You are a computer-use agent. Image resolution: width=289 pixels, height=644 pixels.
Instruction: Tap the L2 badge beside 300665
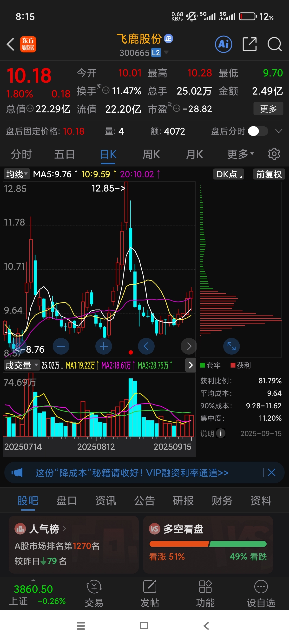tap(156, 53)
